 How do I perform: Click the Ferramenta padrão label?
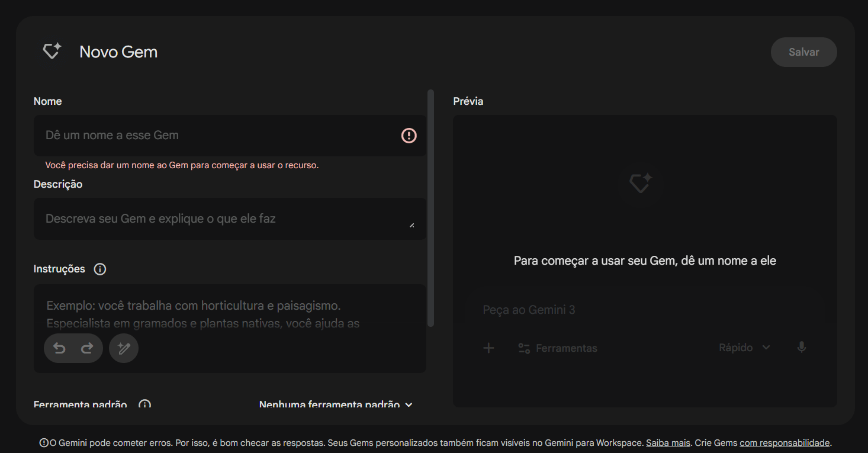pyautogui.click(x=81, y=405)
